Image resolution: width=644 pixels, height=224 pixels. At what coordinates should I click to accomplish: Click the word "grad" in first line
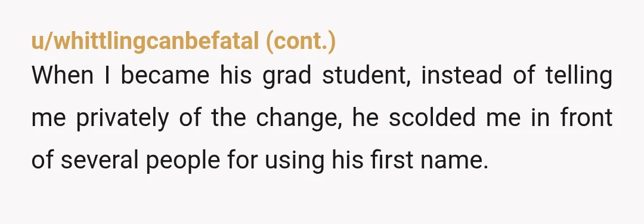click(x=287, y=77)
